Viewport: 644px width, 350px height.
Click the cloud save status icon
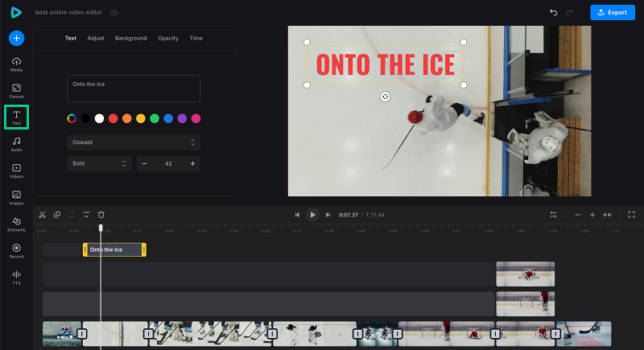click(x=114, y=12)
